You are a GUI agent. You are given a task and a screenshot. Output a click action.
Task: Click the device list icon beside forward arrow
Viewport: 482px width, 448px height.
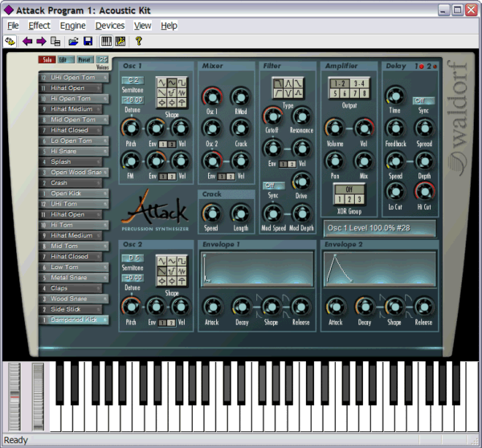pos(55,41)
